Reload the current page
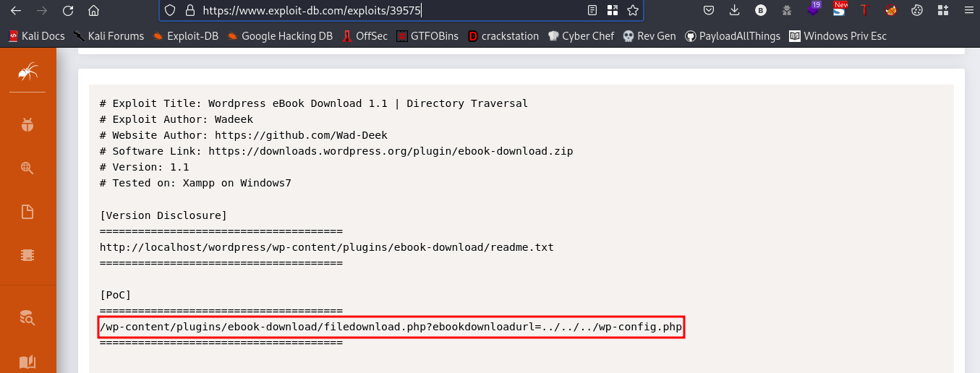 (67, 11)
